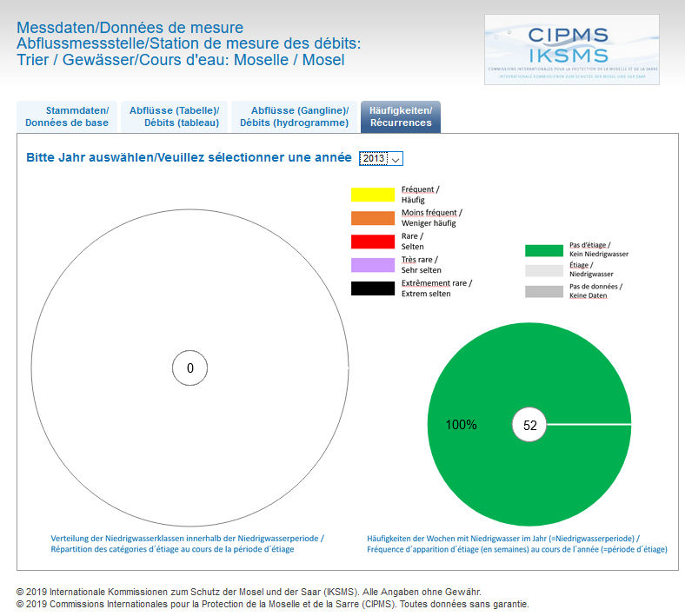This screenshot has height=616, width=685.
Task: Click the gray Keine Daten legend swatch
Action: [544, 291]
